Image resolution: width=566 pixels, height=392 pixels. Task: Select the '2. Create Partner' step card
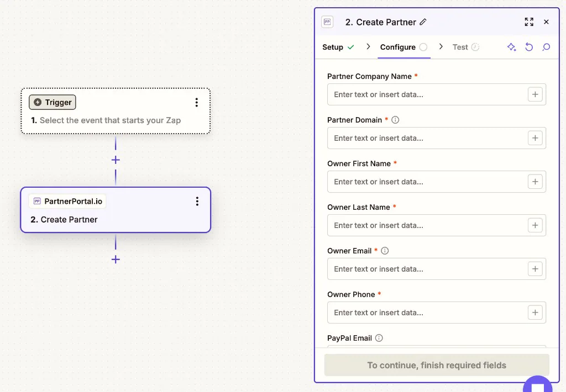click(x=116, y=210)
